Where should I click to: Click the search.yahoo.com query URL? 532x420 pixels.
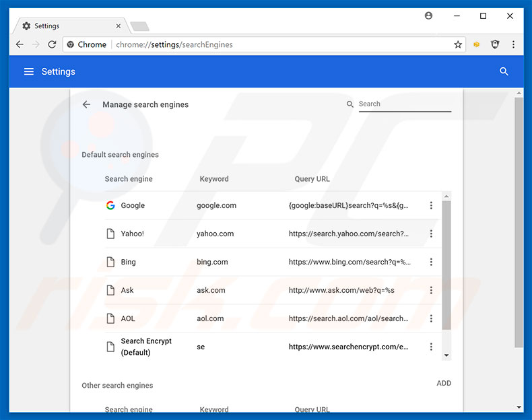tap(348, 234)
